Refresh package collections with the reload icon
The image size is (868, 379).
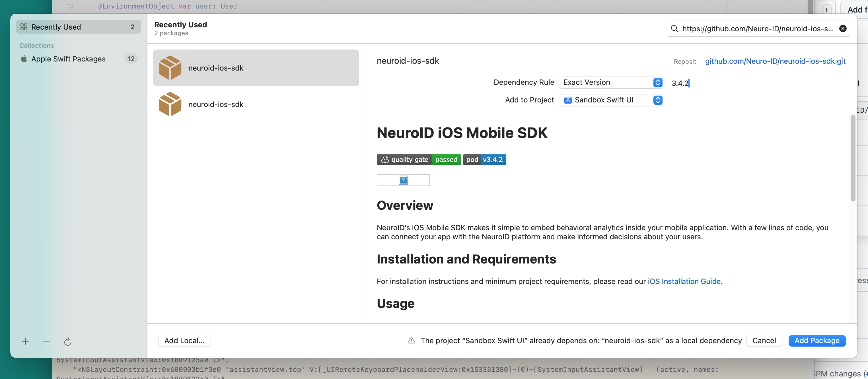(x=68, y=342)
